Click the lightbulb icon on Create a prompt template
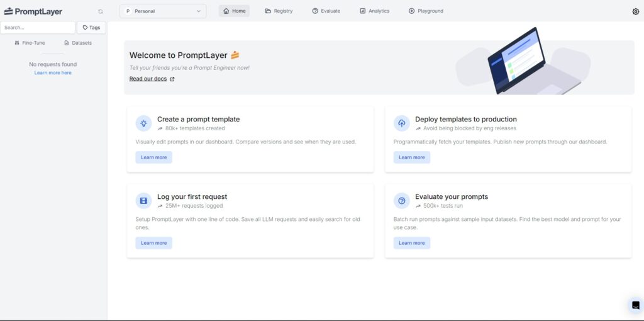This screenshot has width=644, height=321. 144,123
